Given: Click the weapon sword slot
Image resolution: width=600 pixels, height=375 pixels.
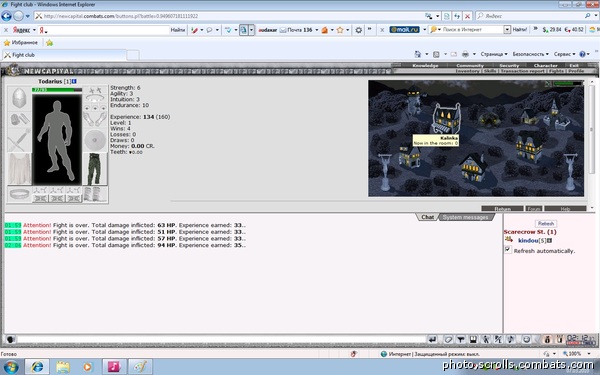Looking at the screenshot, I should tap(19, 140).
